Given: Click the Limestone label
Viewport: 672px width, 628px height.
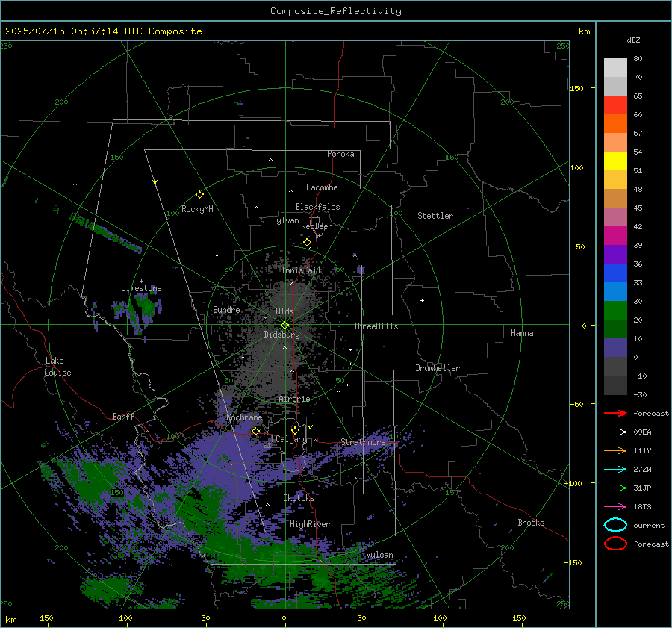Looking at the screenshot, I should click(x=141, y=288).
